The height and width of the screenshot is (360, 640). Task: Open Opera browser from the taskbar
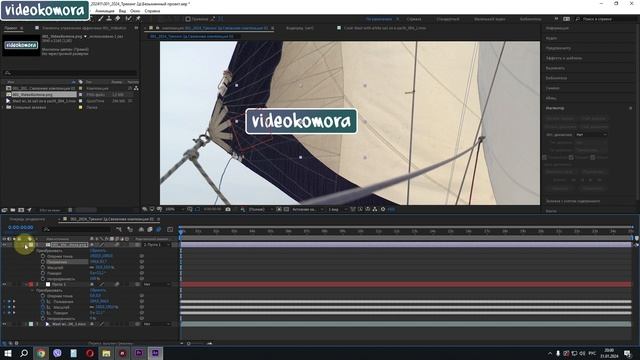point(90,353)
